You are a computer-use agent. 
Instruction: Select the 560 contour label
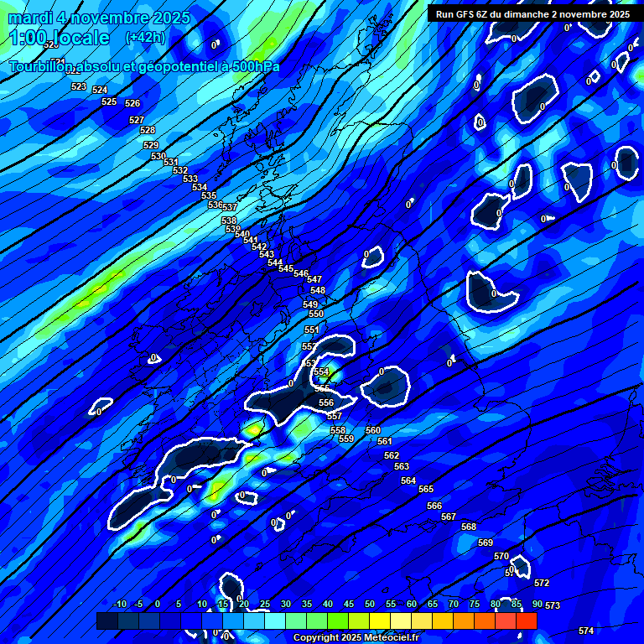coord(373,430)
